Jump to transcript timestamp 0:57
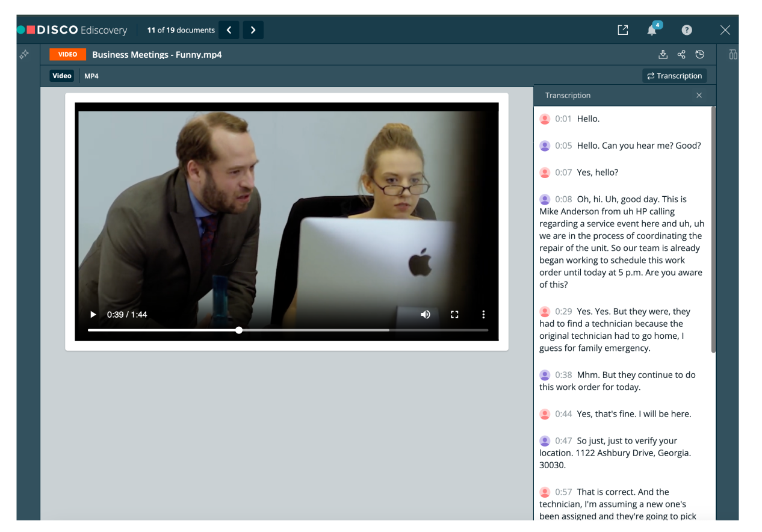Image resolution: width=762 pixels, height=532 pixels. 563,492
